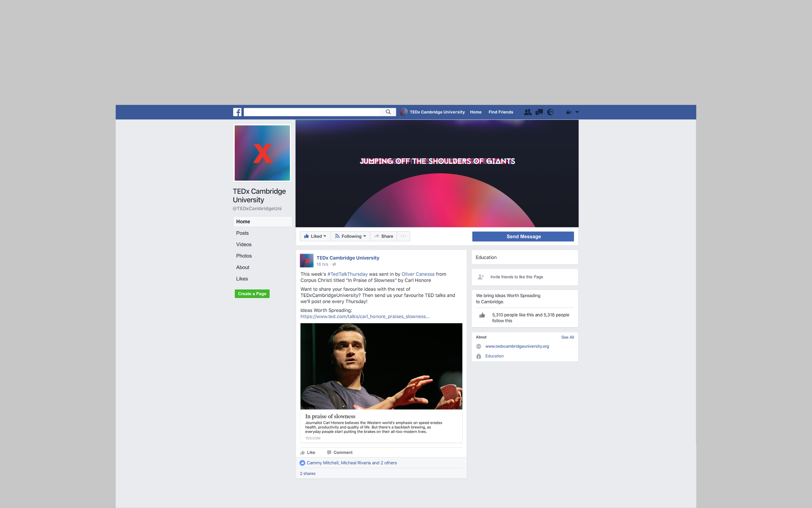Click the Carl Honore talk preview image

tap(381, 366)
